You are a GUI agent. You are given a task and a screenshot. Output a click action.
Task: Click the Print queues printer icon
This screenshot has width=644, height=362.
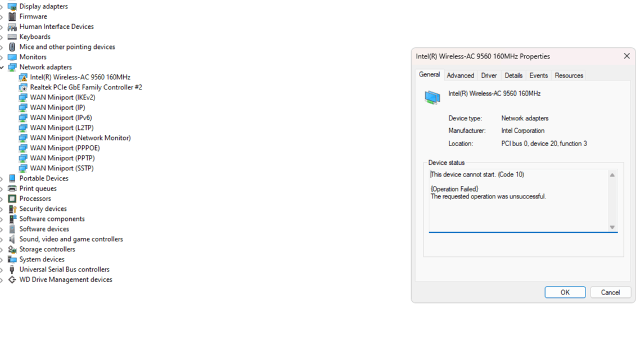pyautogui.click(x=12, y=188)
